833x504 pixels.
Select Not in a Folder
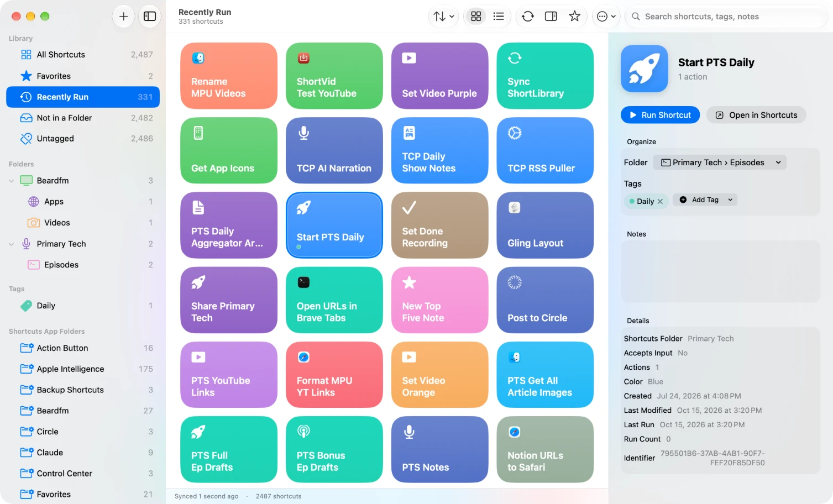[83, 118]
